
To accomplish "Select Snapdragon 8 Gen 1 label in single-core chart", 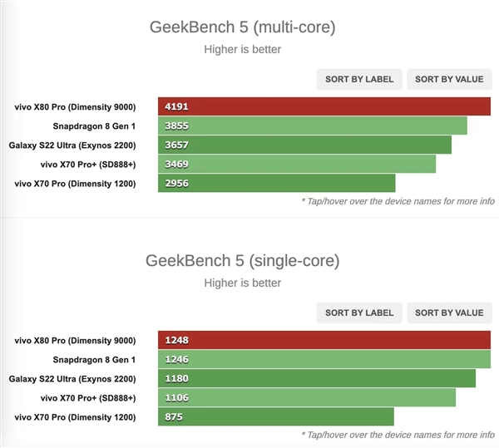I will coord(94,360).
